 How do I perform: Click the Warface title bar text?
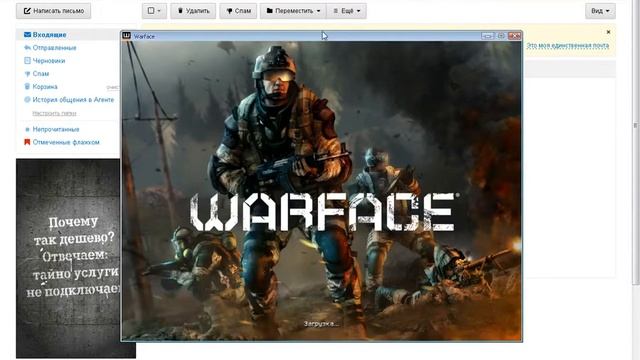[x=144, y=36]
